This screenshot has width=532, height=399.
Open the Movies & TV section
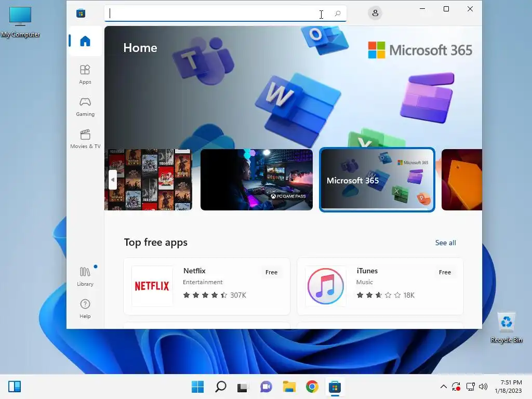85,139
